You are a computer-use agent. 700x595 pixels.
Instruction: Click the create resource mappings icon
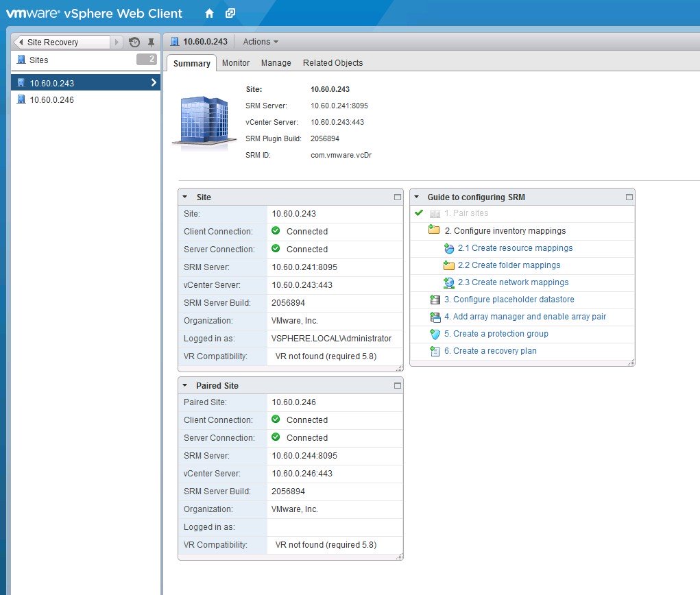pos(449,248)
